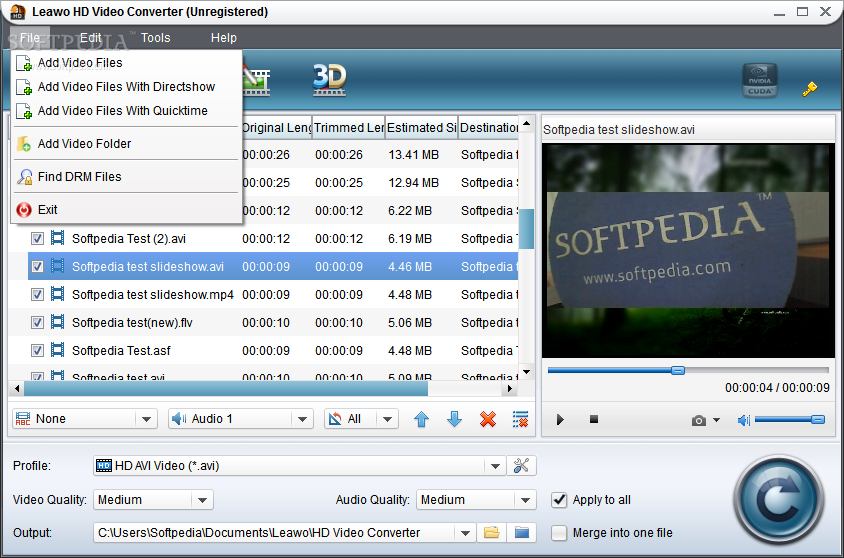Click vertical scrollbar down arrow in list
Image resolution: width=844 pixels, height=558 pixels.
526,372
